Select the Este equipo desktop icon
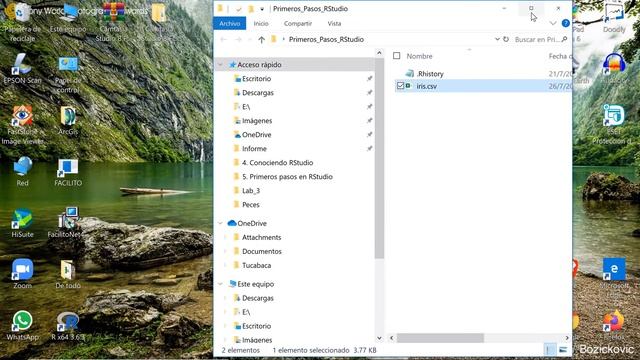The width and height of the screenshot is (640, 360). point(68,18)
